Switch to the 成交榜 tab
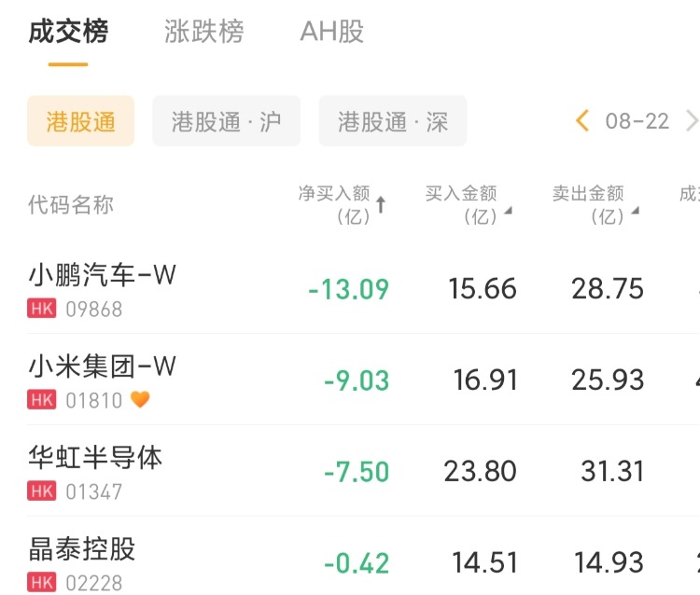Viewport: 700px width, 595px height. (68, 32)
